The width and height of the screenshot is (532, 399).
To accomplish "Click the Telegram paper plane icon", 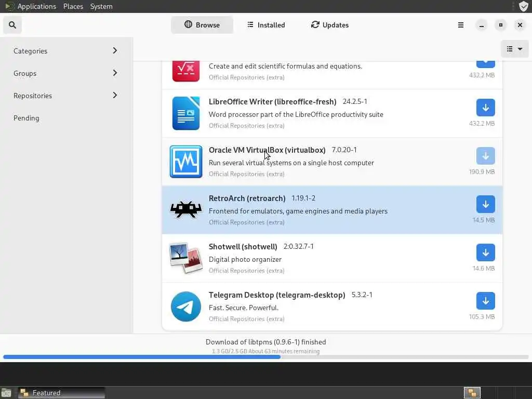I will [186, 307].
